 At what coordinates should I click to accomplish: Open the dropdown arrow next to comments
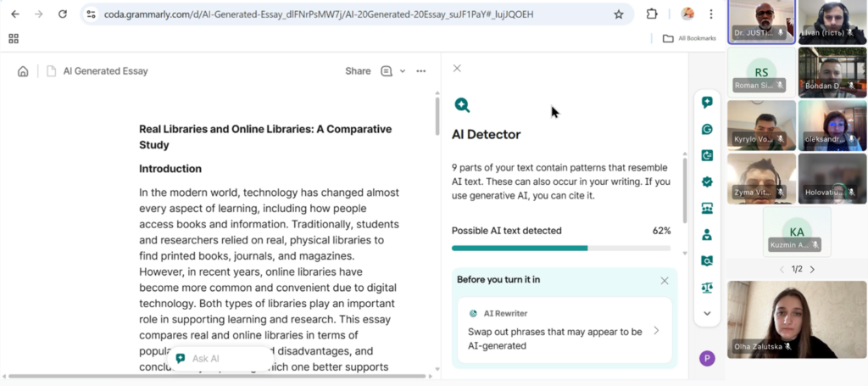(x=403, y=71)
